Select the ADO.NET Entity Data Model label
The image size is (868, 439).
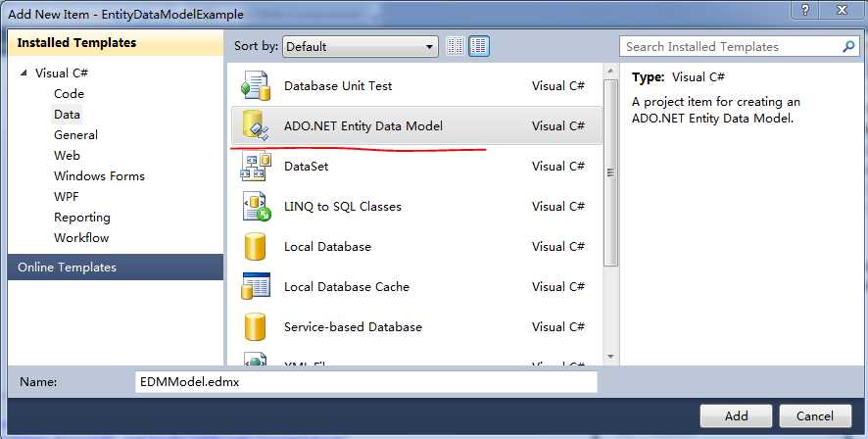(363, 126)
